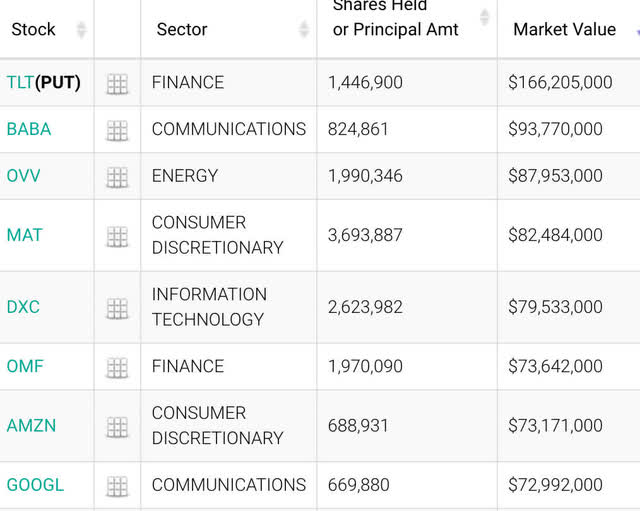Open the AMZN stock link
This screenshot has height=511, width=640.
point(31,426)
